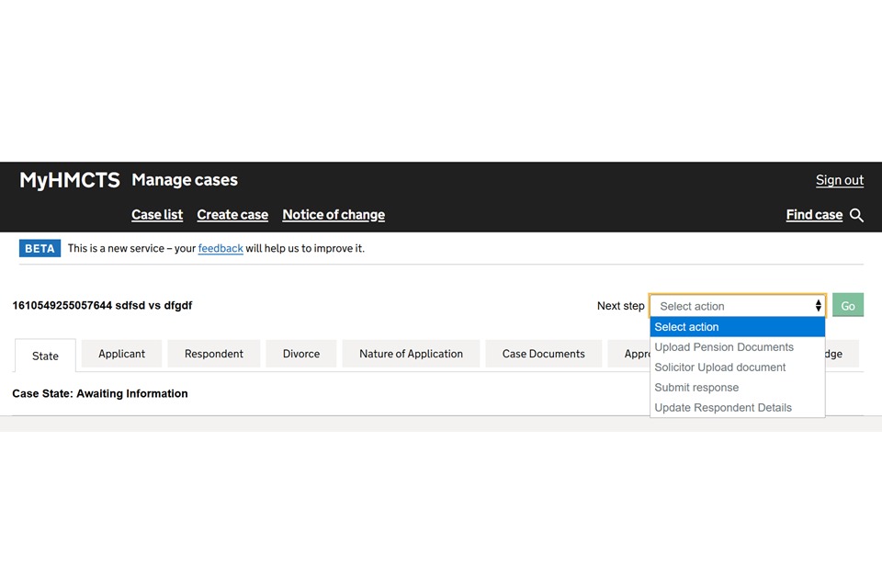This screenshot has height=588, width=882.
Task: Open the feedback link in the beta banner
Action: (x=220, y=248)
